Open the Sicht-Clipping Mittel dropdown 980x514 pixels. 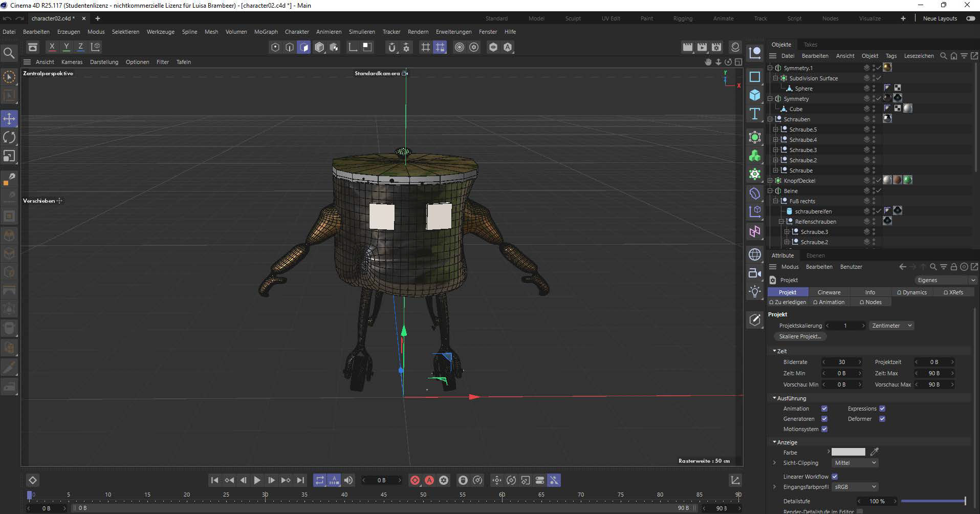click(x=855, y=463)
